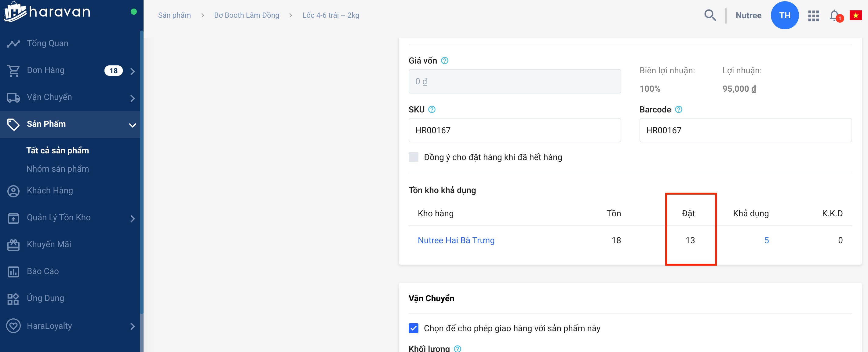Viewport: 868px width, 352px height.
Task: Click 'Tồn kho khả dụng' heading
Action: tap(442, 190)
